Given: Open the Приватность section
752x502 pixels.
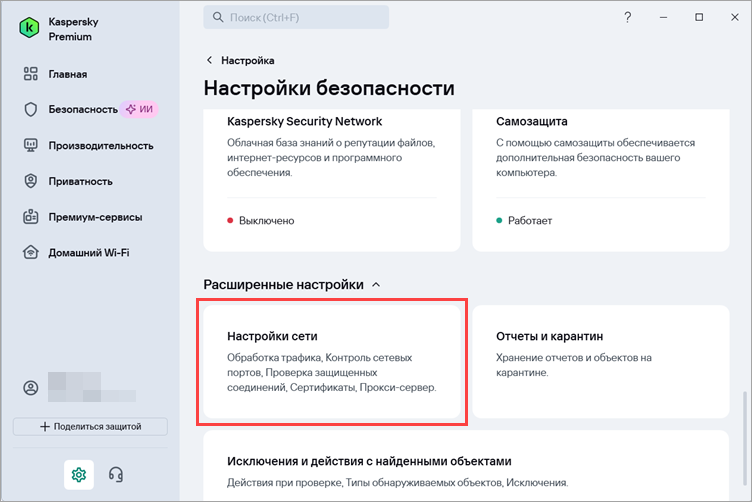Looking at the screenshot, I should point(80,182).
